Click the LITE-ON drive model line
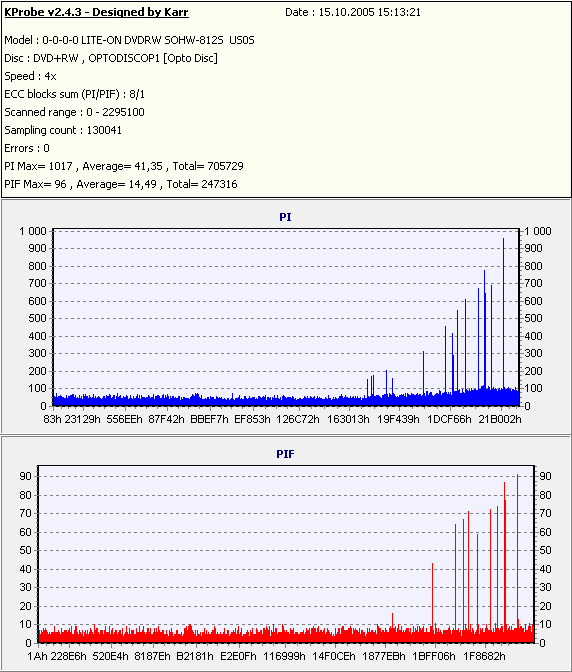The image size is (572, 672). click(129, 40)
